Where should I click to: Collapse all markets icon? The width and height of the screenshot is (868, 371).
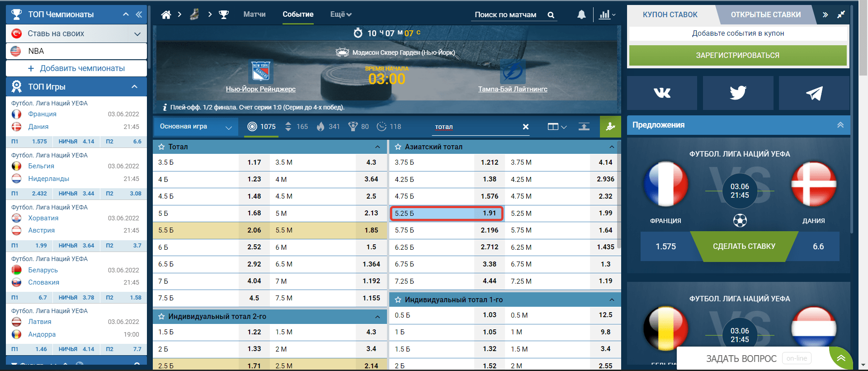(x=584, y=127)
